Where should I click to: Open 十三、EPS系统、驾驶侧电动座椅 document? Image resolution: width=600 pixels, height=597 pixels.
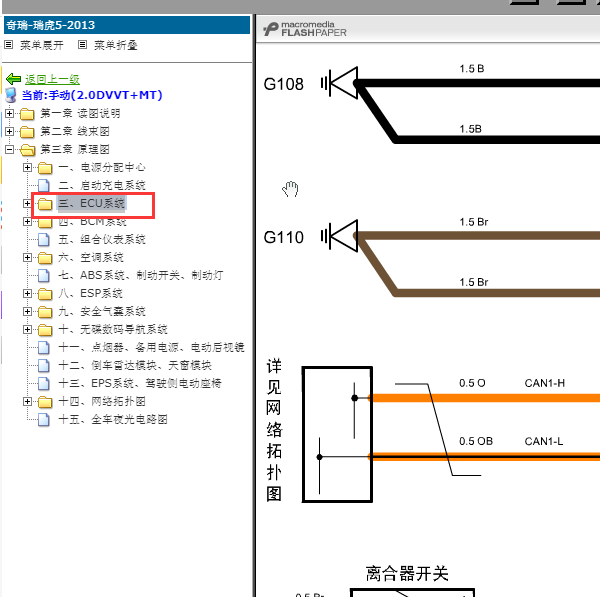(140, 383)
